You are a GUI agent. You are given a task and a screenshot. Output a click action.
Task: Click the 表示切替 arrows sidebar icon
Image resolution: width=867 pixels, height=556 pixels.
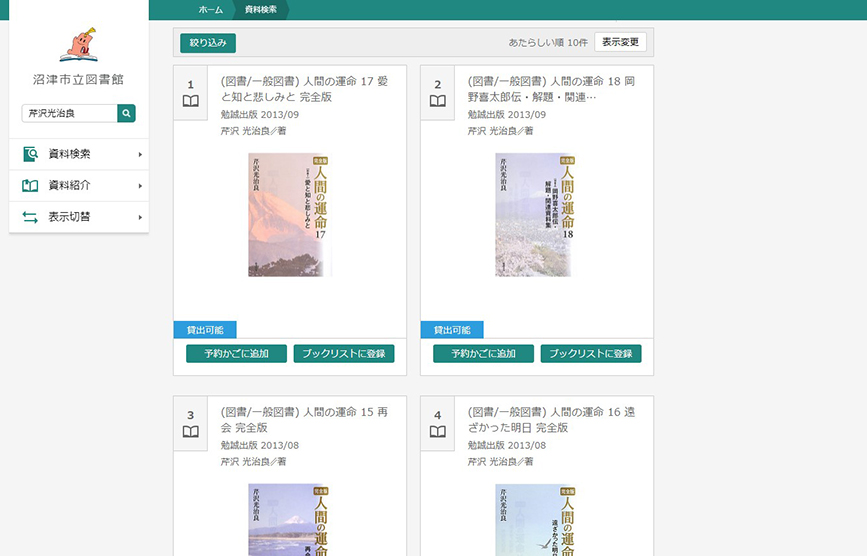coord(30,217)
